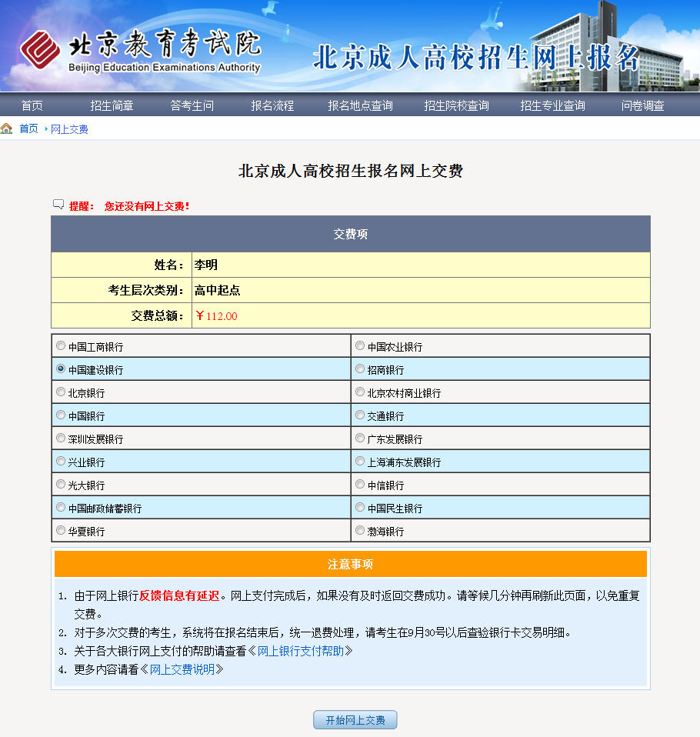Select the 广东发展银行 option
This screenshot has width=700, height=737.
pos(360,438)
